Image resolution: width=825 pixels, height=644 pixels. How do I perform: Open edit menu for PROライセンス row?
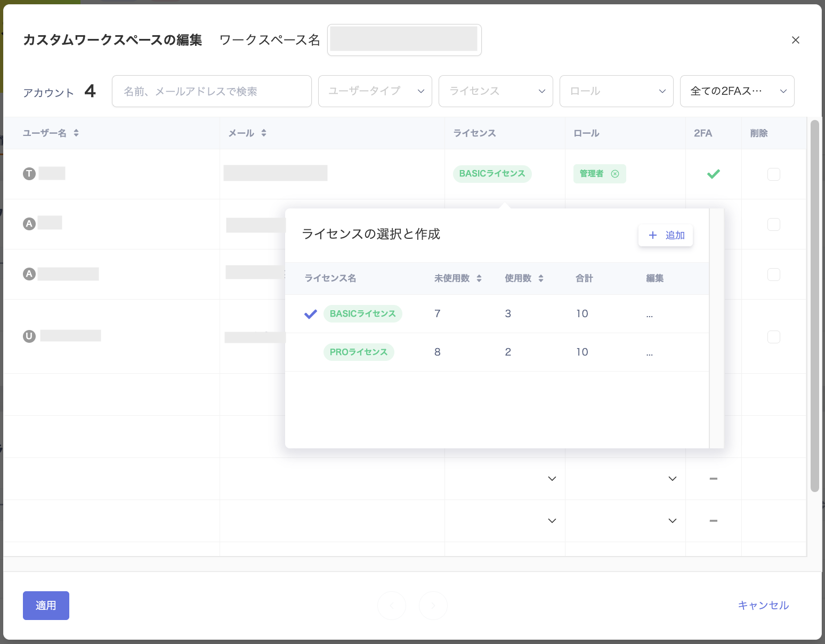pyautogui.click(x=649, y=353)
